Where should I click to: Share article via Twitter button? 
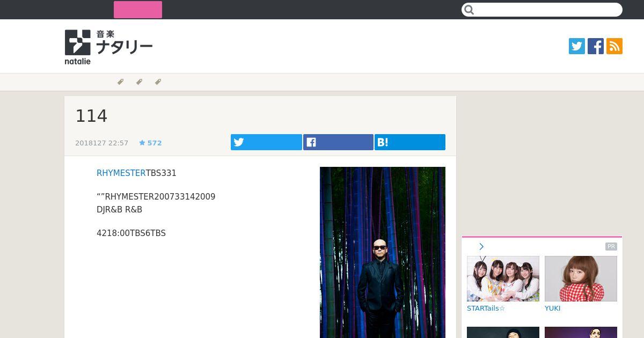pos(266,142)
